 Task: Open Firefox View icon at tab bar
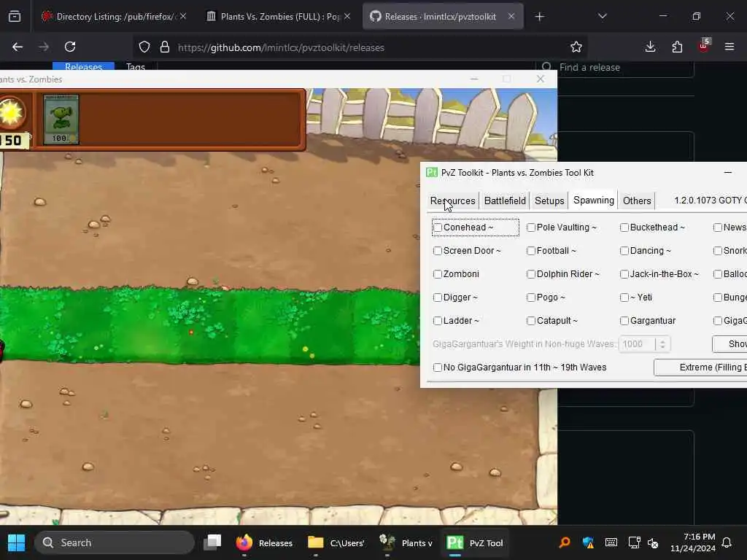[x=15, y=17]
